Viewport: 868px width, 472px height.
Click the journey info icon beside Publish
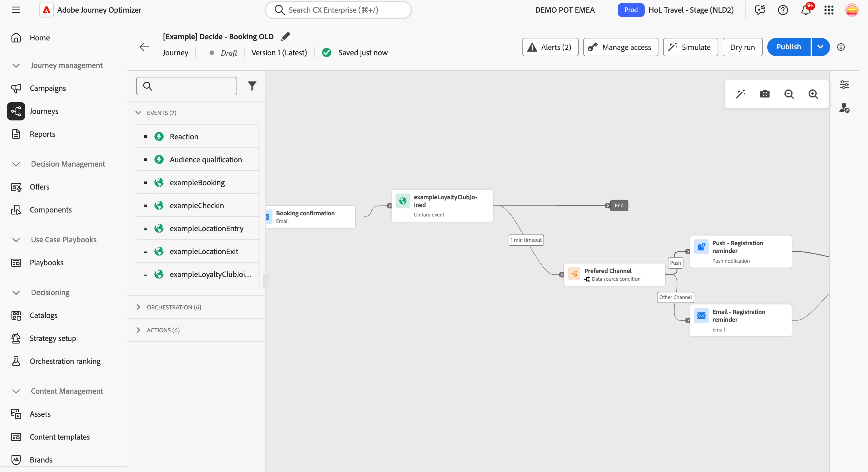pos(841,47)
